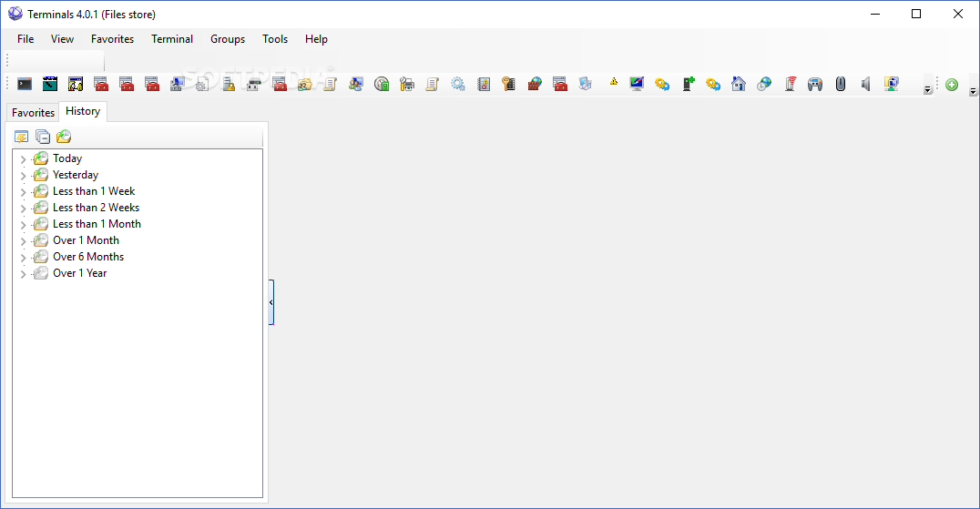Image resolution: width=980 pixels, height=509 pixels.
Task: Open the Groups menu
Action: (x=228, y=39)
